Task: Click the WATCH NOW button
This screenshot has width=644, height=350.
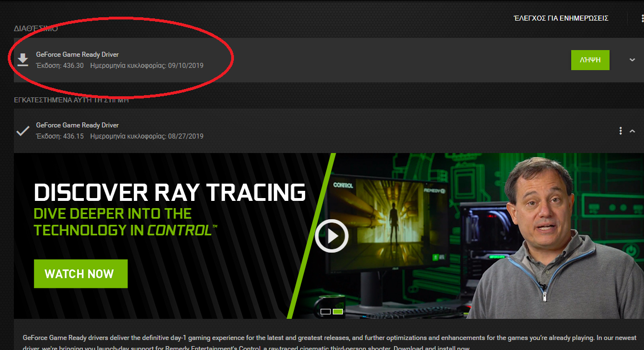Action: pos(81,274)
